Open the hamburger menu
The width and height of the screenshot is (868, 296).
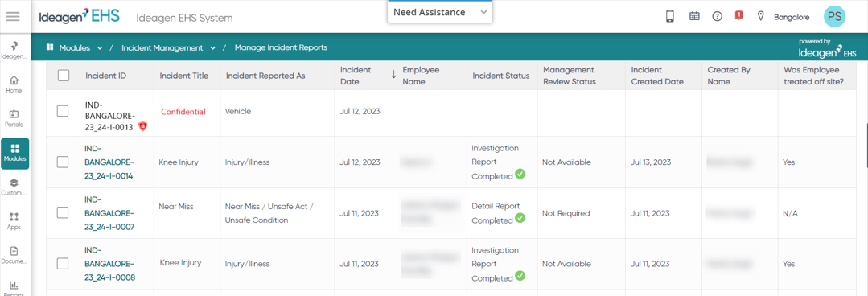(x=13, y=16)
